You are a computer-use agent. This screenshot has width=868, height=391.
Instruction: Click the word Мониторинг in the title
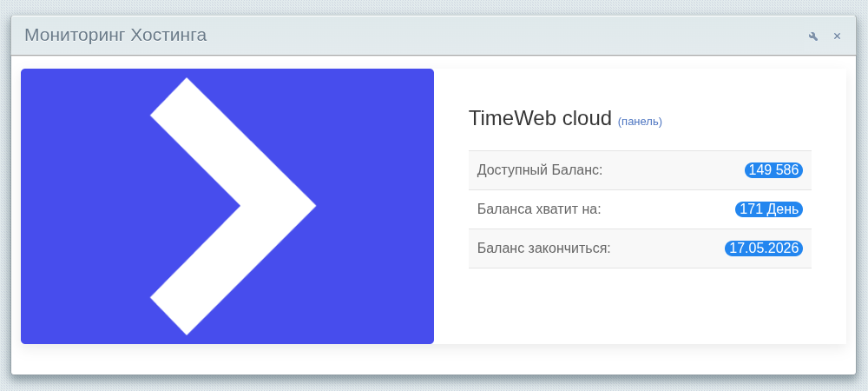click(x=74, y=36)
